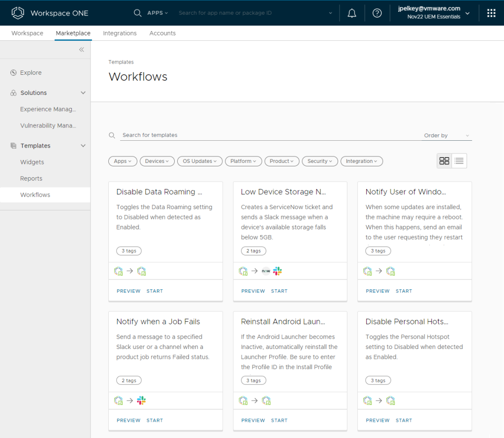Viewport: 504px width, 438px height.
Task: Open the Accounts tab
Action: (x=162, y=33)
